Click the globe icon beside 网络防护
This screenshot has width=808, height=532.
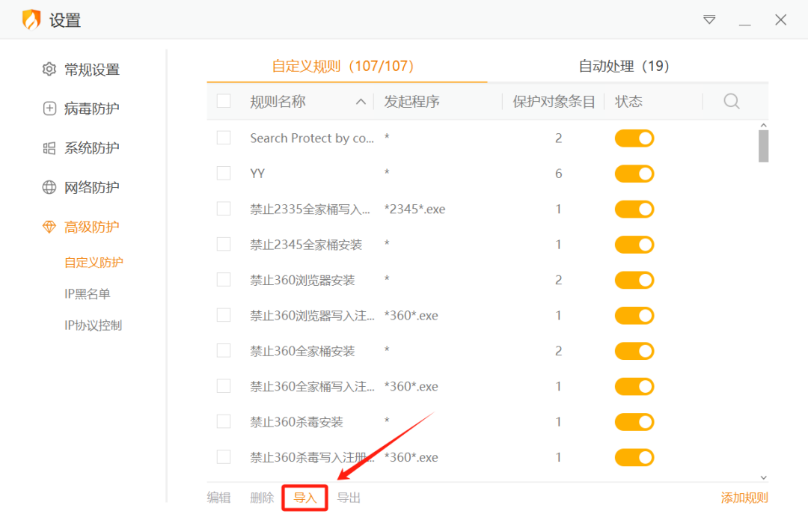click(x=49, y=187)
